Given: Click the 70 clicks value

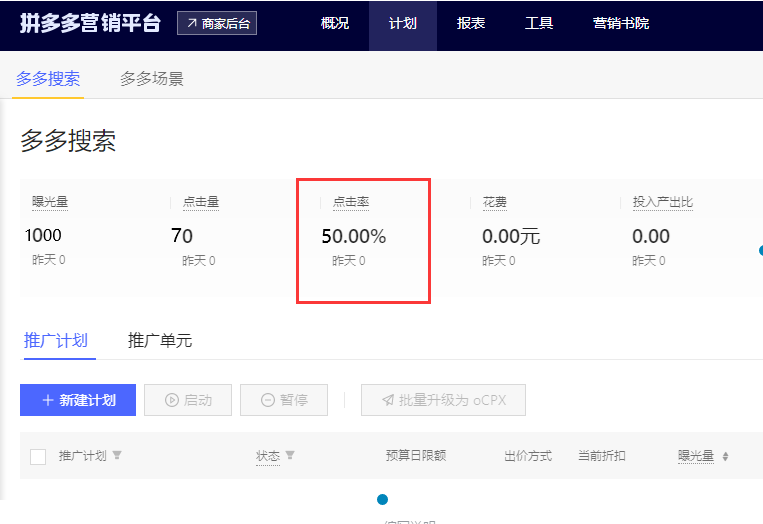Looking at the screenshot, I should 182,236.
